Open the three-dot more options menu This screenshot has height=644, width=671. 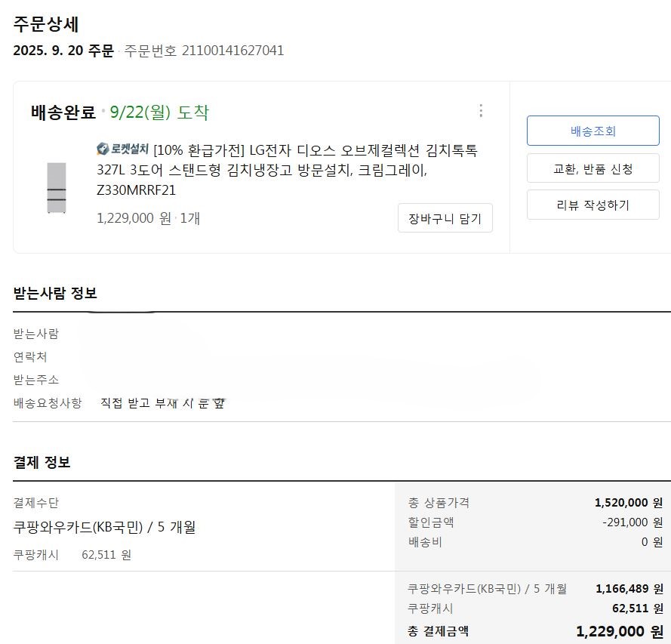481,111
